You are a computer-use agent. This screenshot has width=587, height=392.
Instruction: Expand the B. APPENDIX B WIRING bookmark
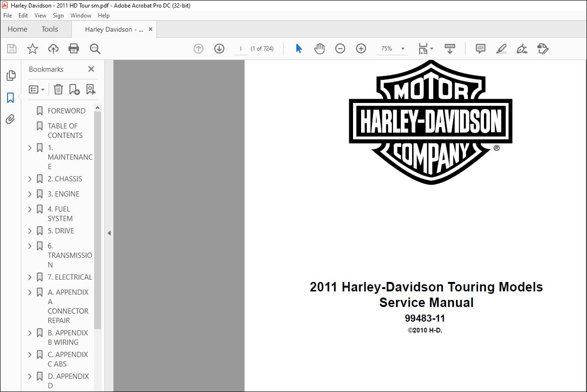pos(30,333)
